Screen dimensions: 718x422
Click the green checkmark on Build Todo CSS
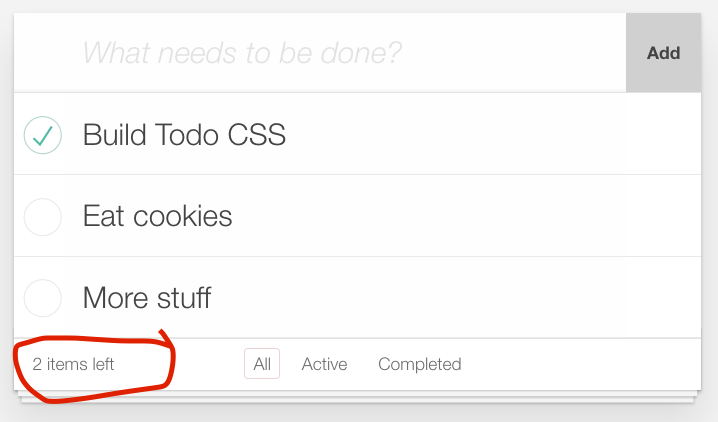43,135
